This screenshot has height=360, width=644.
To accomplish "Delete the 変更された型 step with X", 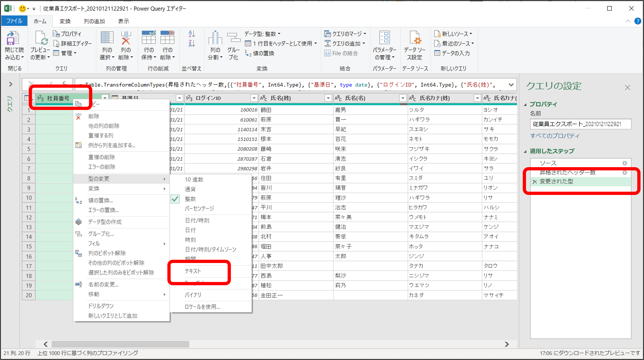I will [535, 182].
